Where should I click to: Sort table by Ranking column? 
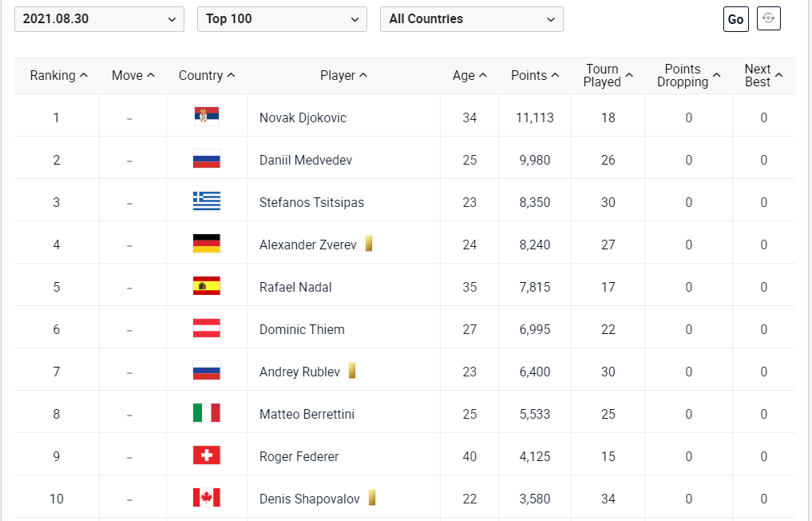(x=58, y=76)
